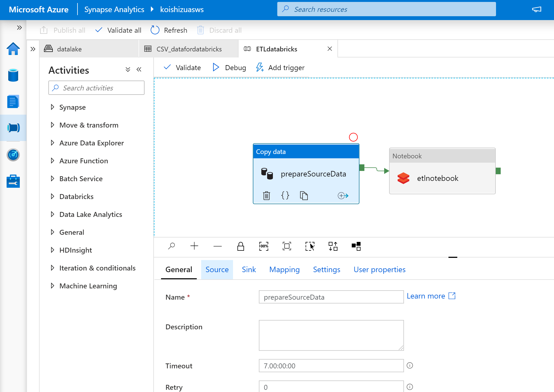Toggle lasso selection mode

point(310,246)
